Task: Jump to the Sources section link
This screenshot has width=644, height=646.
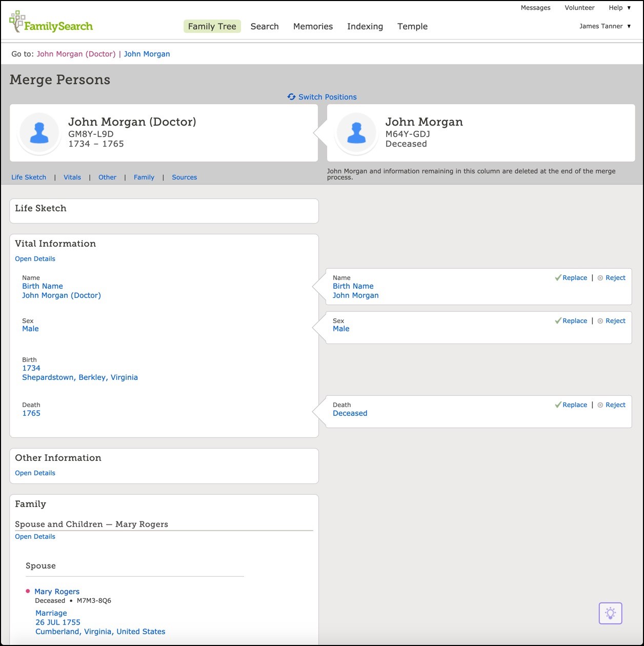Action: (x=184, y=177)
